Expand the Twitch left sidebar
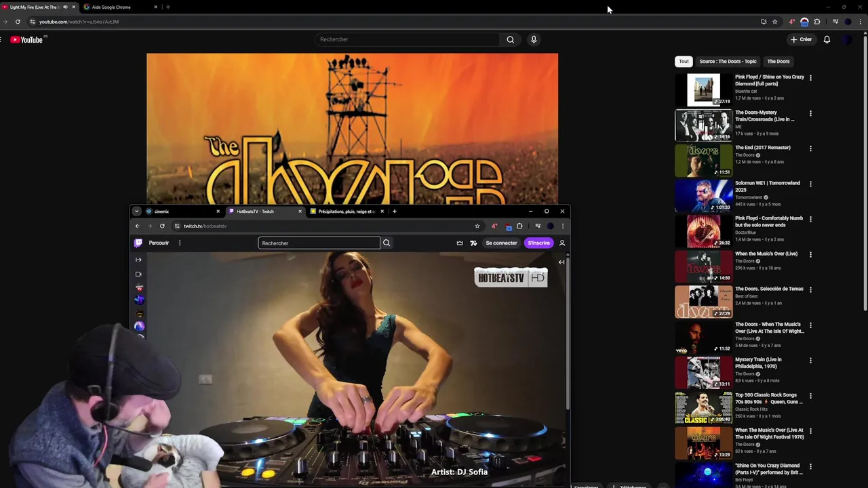The height and width of the screenshot is (488, 868). click(138, 260)
